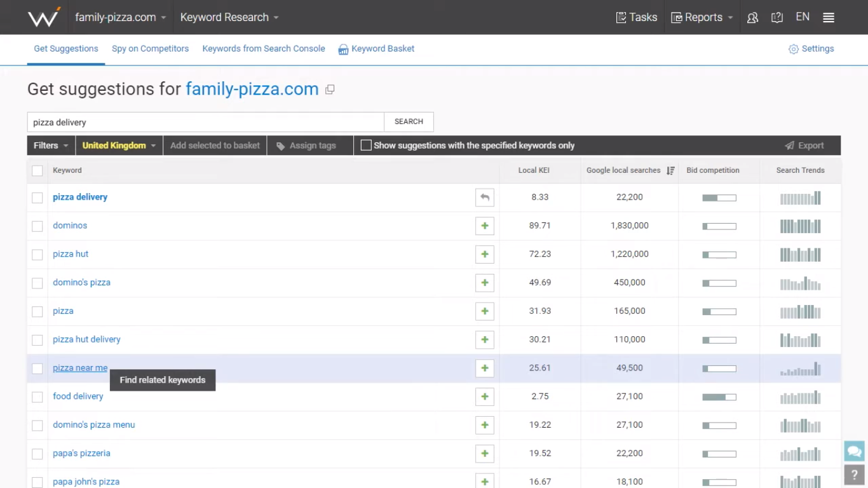868x488 pixels.
Task: Open the food delivery keyword link
Action: [x=78, y=396]
